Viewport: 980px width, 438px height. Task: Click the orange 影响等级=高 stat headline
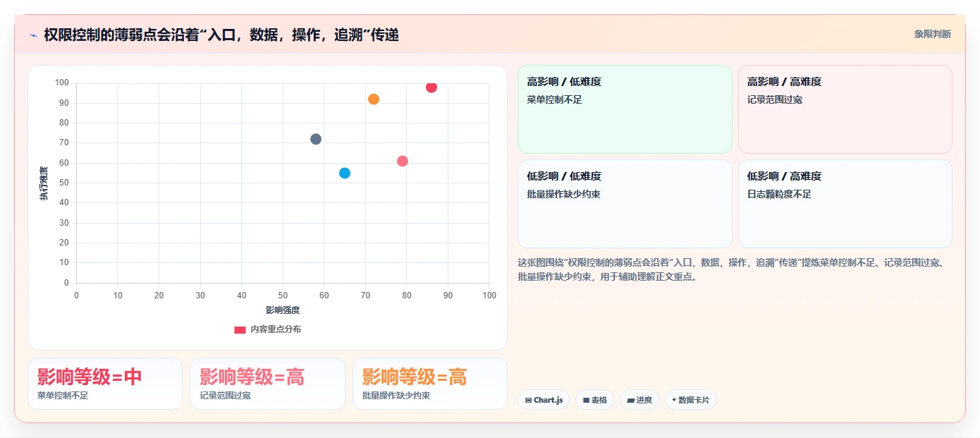click(x=415, y=377)
